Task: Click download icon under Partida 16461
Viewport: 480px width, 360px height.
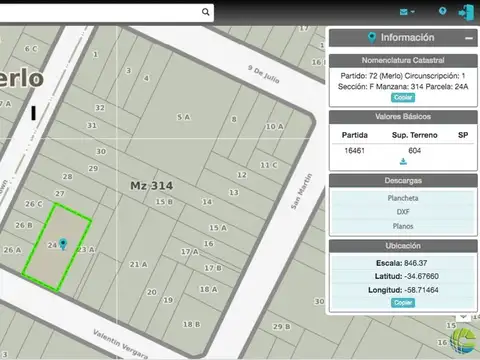Action: (403, 162)
